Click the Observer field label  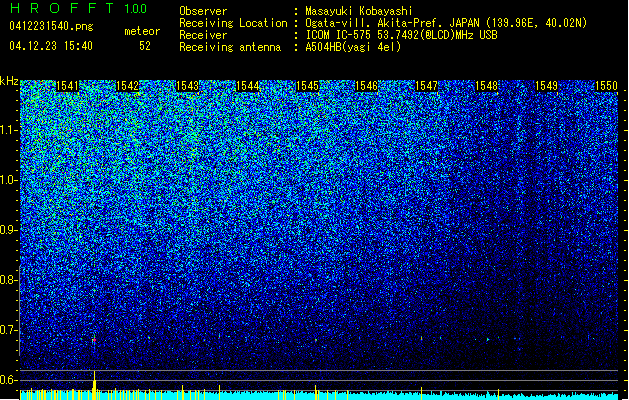pos(203,11)
